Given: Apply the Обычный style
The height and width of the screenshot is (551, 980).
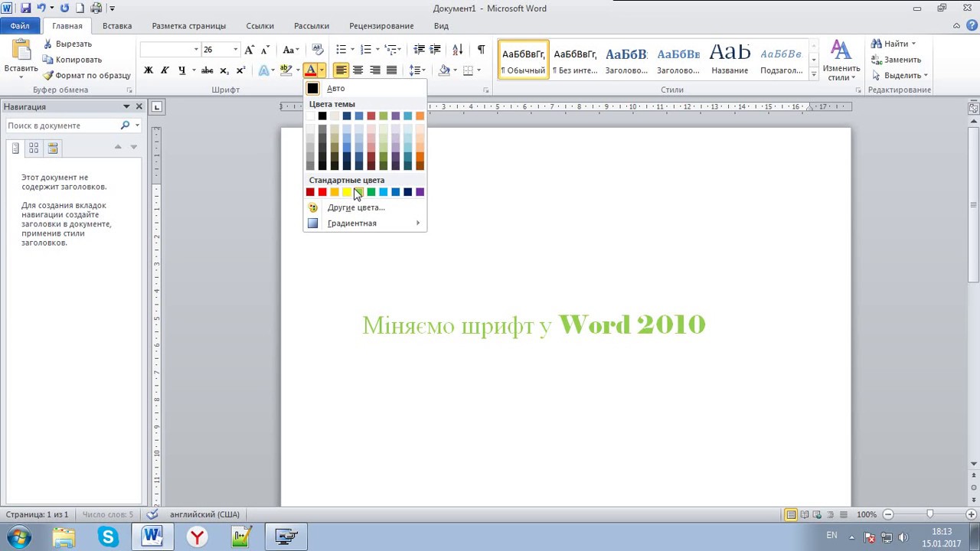Looking at the screenshot, I should click(524, 60).
